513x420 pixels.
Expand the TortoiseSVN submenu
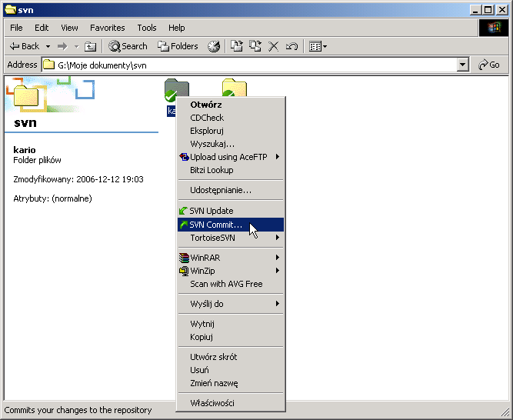[x=231, y=238]
